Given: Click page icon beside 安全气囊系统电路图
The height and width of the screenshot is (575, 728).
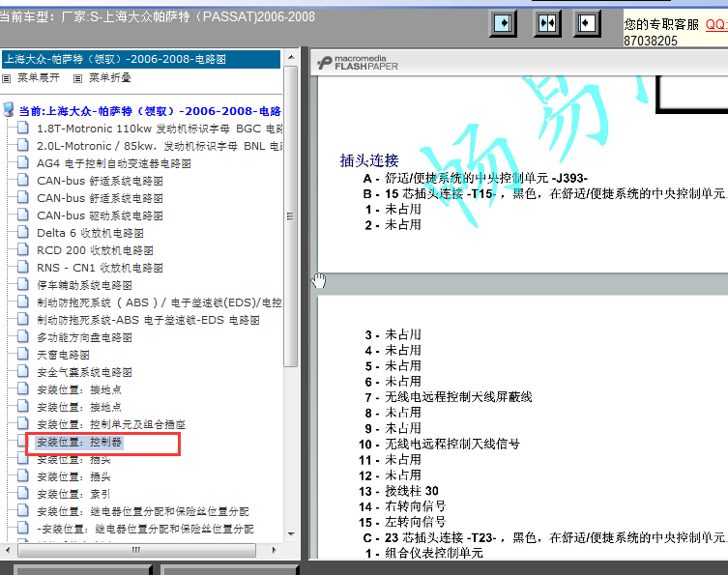Looking at the screenshot, I should (x=23, y=371).
